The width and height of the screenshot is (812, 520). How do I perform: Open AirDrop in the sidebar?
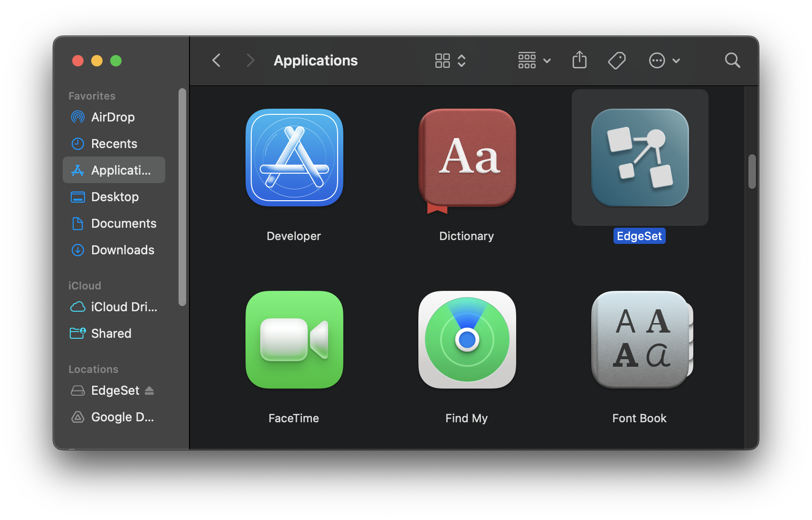point(114,117)
